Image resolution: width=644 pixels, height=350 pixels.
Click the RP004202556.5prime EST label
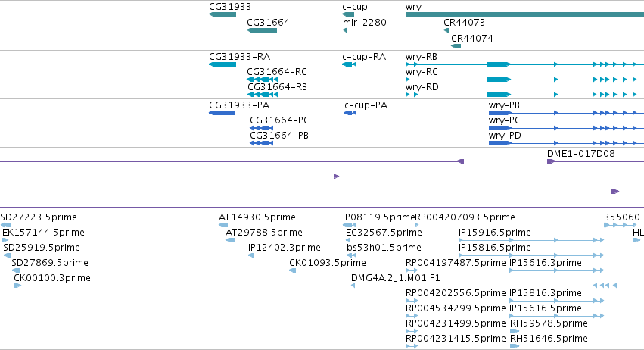[456, 293]
